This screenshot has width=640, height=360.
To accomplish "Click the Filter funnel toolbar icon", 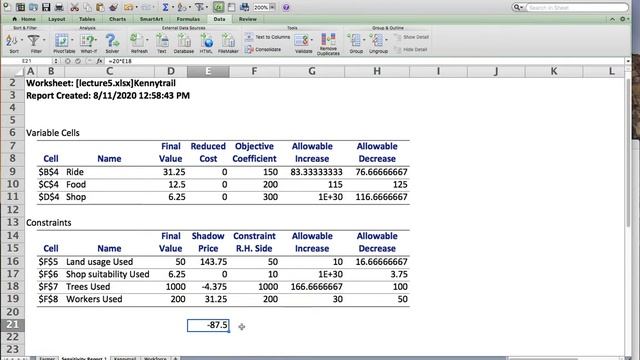I will pyautogui.click(x=199, y=7).
